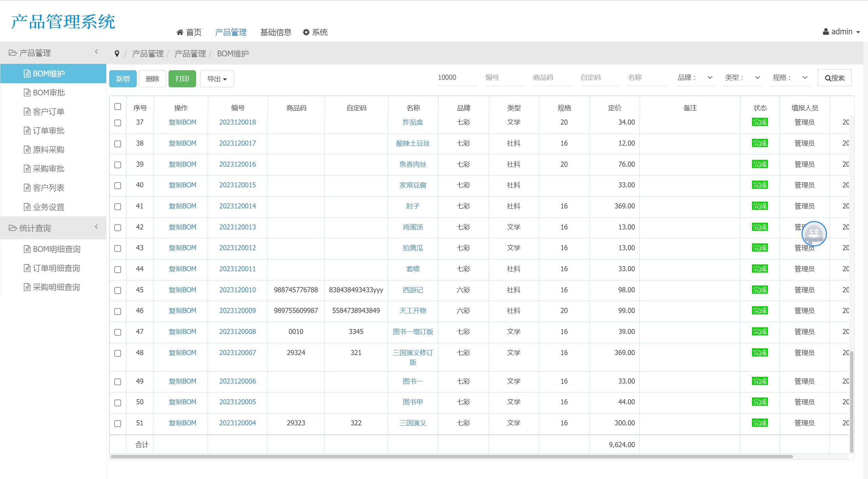
Task: Click the 新增 button
Action: 123,79
